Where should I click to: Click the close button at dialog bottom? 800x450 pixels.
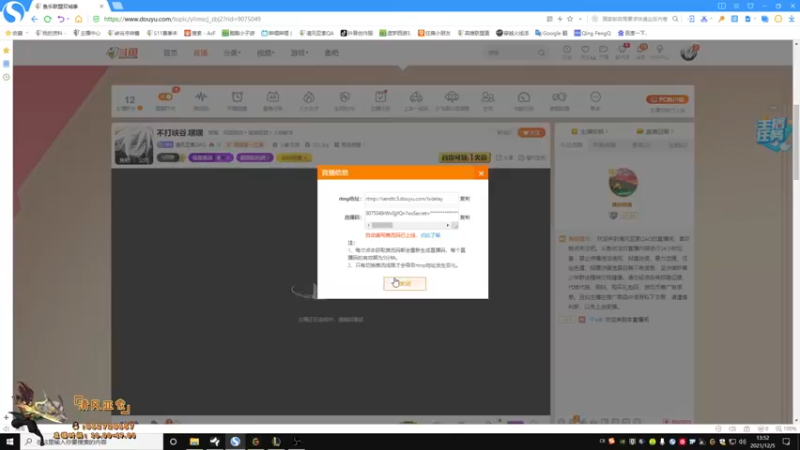click(x=405, y=284)
